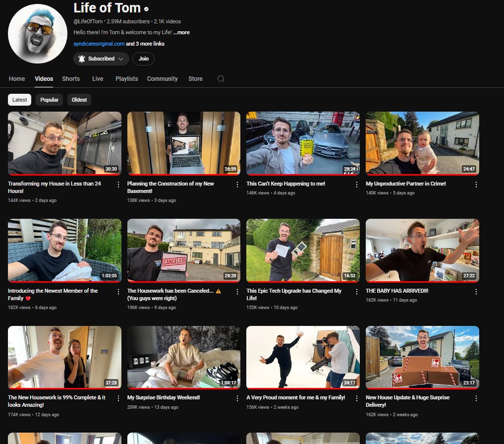Open the syndicateoriginal.com link
This screenshot has width=504, height=444.
pos(99,44)
